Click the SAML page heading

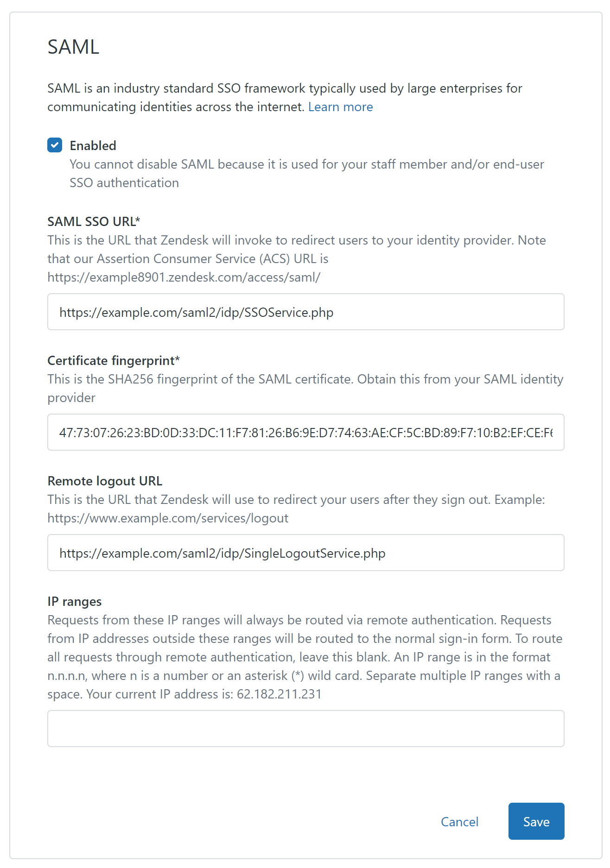pyautogui.click(x=73, y=47)
